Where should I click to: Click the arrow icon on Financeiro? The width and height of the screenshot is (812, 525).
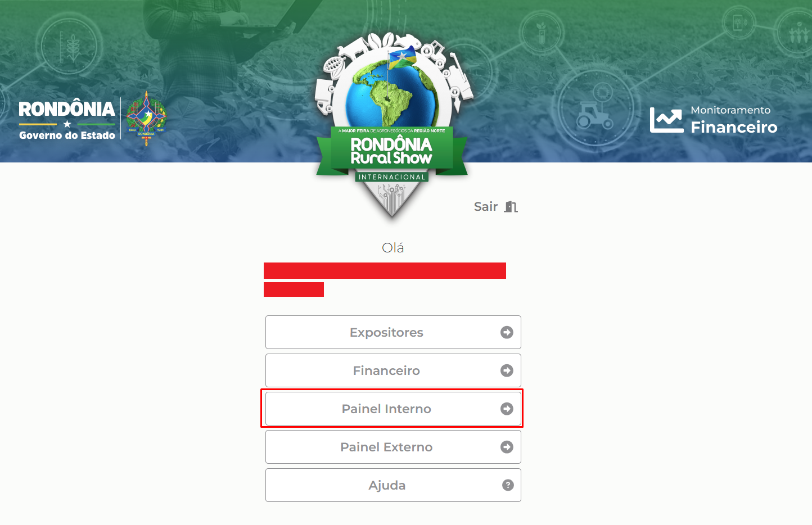tap(507, 370)
